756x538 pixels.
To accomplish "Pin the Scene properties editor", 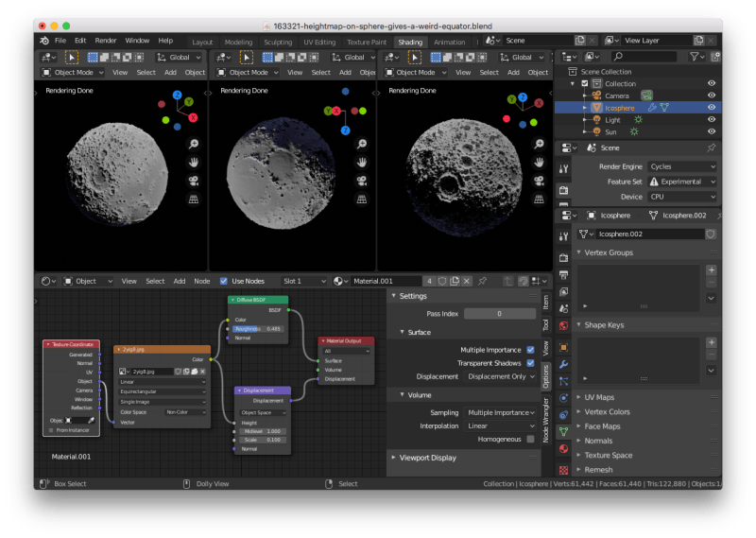I will pyautogui.click(x=711, y=148).
